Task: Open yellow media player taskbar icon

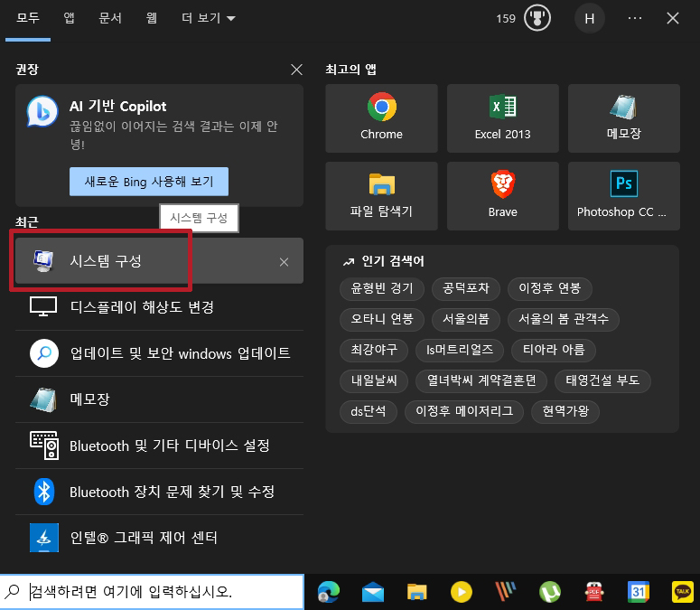Action: (x=462, y=592)
